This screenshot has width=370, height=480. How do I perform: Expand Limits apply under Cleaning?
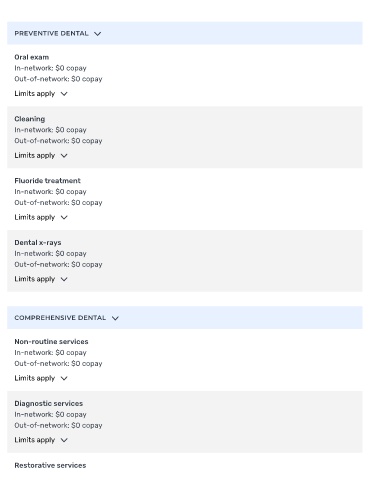coord(41,155)
